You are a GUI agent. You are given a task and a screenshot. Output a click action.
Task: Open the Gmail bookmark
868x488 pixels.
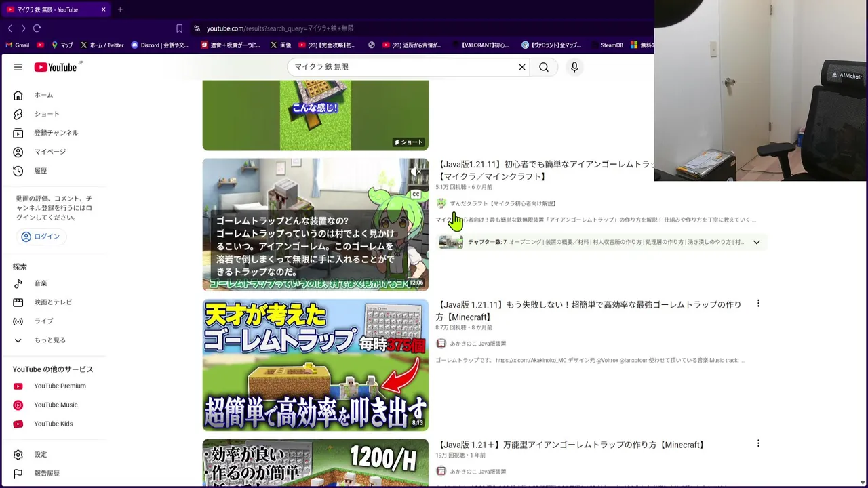click(17, 45)
